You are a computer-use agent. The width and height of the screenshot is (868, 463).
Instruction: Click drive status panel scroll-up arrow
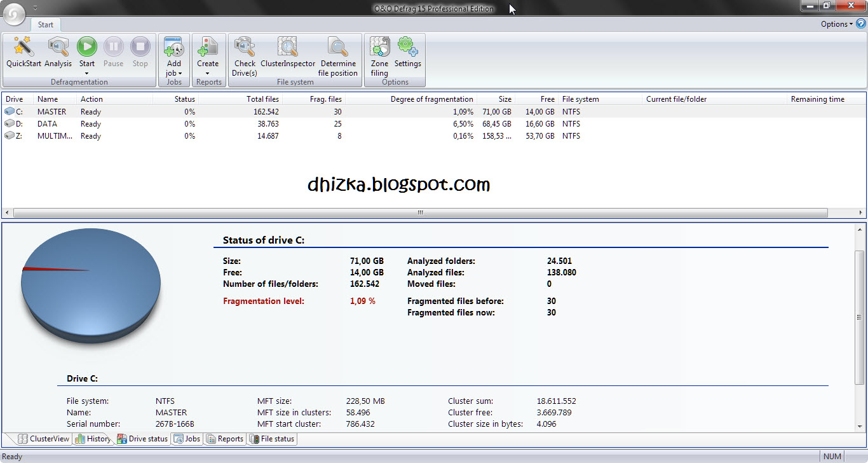(860, 229)
